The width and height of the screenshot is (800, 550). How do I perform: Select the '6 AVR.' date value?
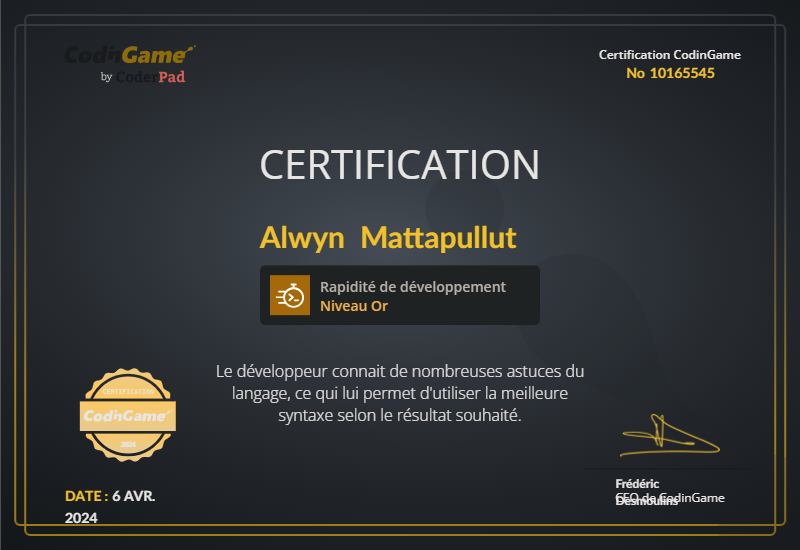[134, 495]
